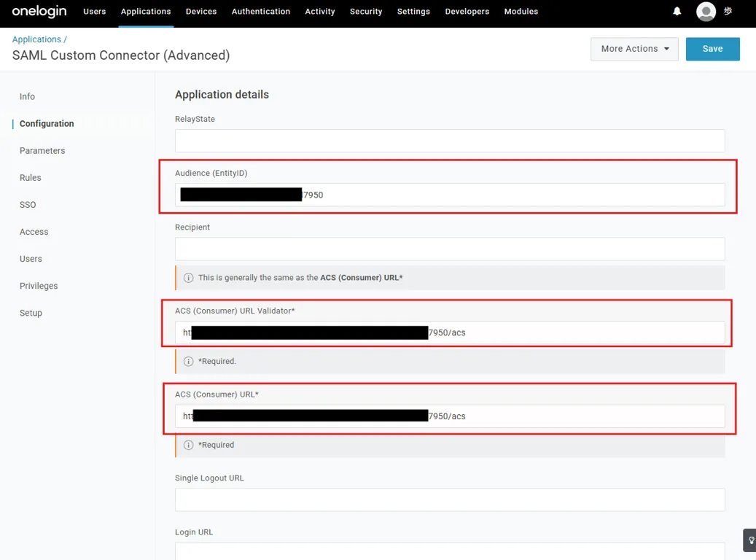Open the Setup sidebar tab
Screen dimensions: 756x560
31,313
